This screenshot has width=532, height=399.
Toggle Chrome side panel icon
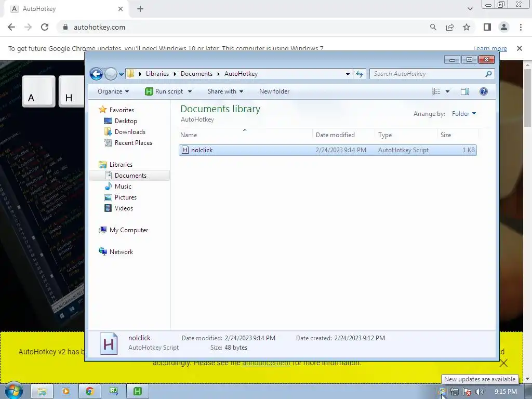487,27
